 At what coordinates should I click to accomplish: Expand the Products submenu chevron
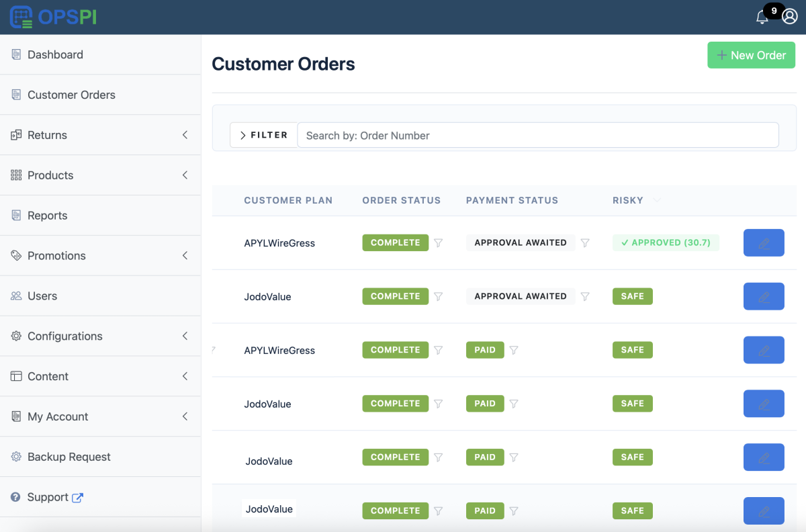point(185,175)
